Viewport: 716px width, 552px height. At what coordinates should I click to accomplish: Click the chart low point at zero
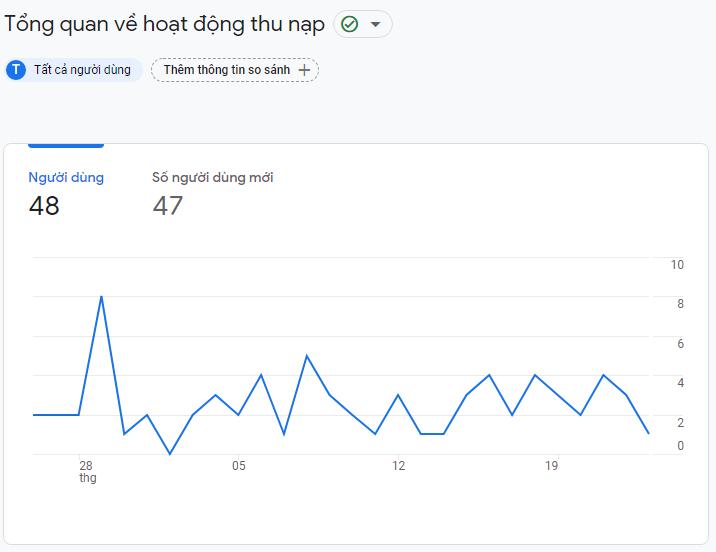[170, 453]
